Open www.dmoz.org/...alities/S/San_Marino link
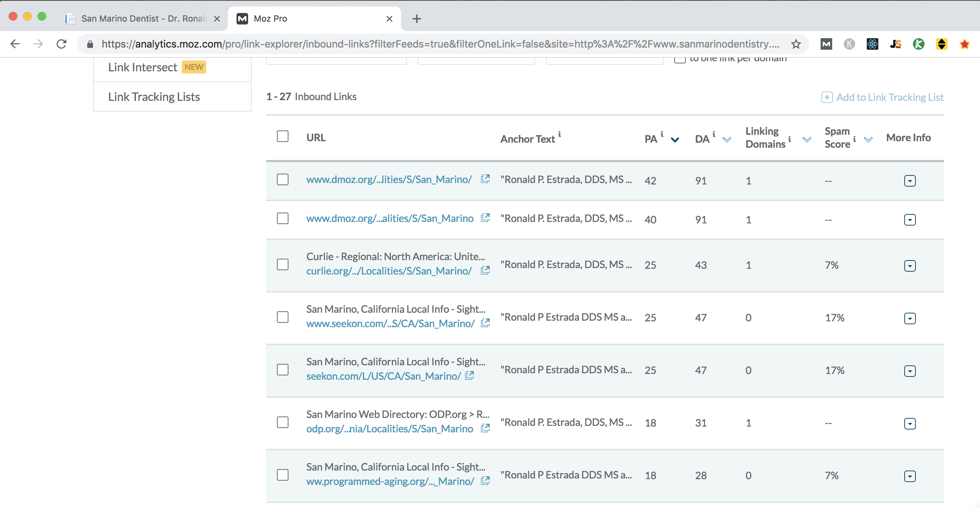This screenshot has height=508, width=980. click(390, 218)
